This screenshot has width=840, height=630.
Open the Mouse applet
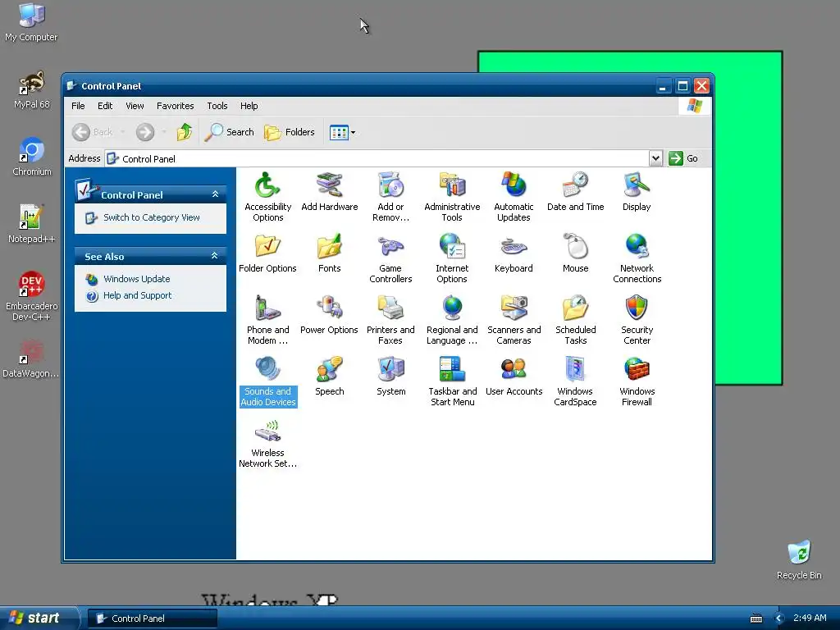tap(575, 254)
